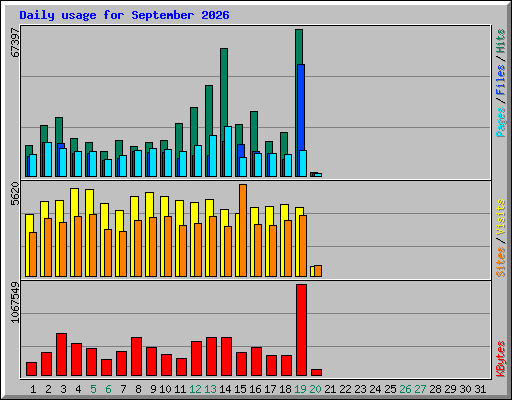Select the red KBytes bar for day 8
This screenshot has width=512, height=400.
(x=136, y=356)
